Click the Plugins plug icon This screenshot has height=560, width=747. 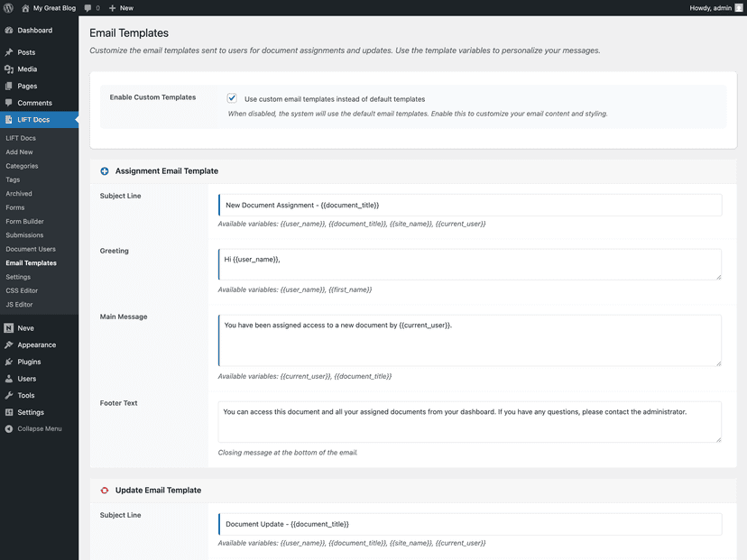point(9,362)
